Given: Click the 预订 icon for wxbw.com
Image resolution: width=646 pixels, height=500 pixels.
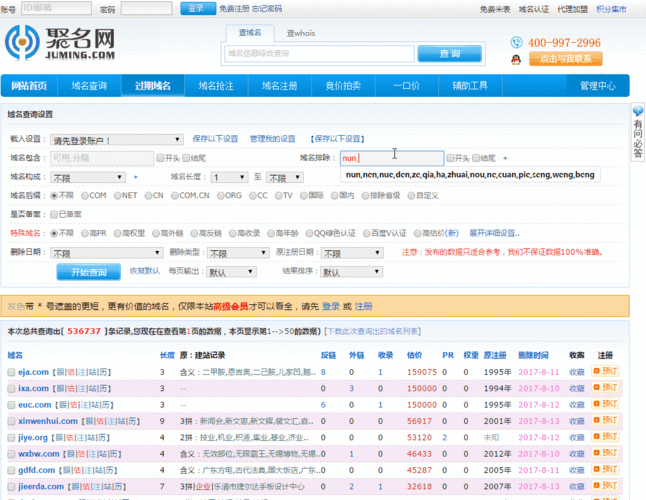Looking at the screenshot, I should click(605, 453).
